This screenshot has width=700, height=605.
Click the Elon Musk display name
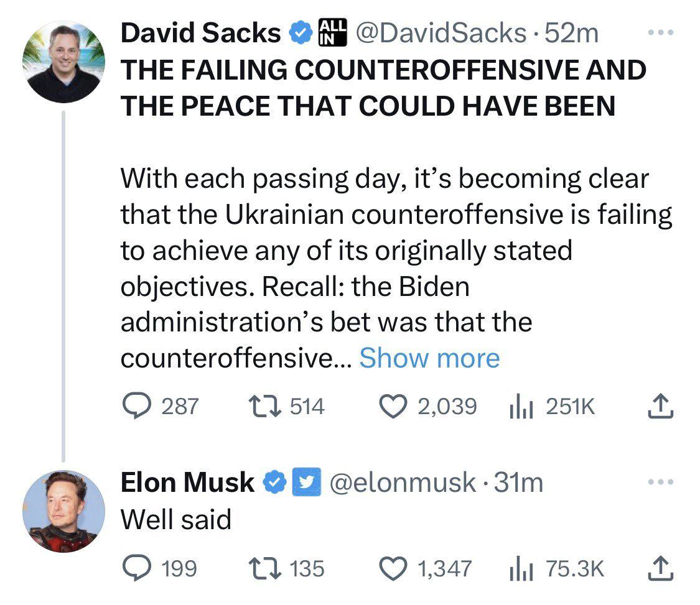point(187,483)
